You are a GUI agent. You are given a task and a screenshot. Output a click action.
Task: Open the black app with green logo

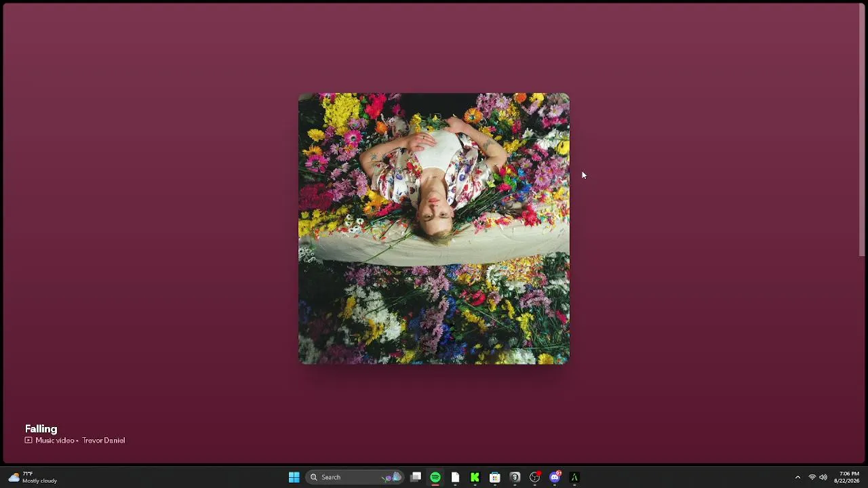(x=574, y=477)
